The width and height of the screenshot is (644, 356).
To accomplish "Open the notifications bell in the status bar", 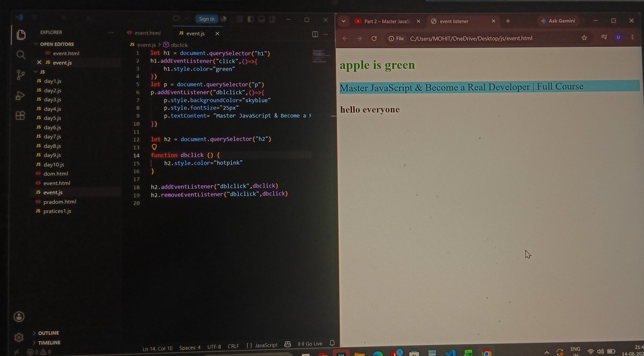I will (332, 343).
